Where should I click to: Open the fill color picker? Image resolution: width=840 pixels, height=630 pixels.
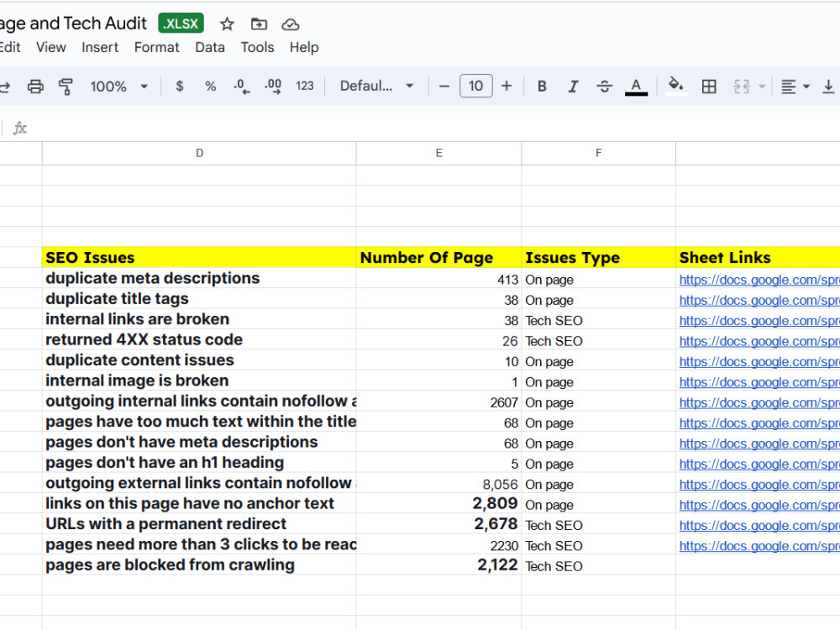click(676, 87)
